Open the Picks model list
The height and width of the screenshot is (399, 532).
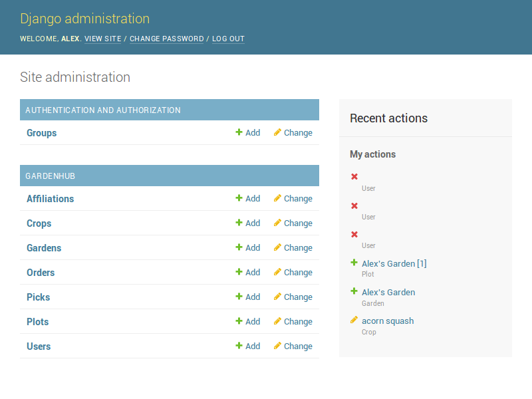coord(39,297)
